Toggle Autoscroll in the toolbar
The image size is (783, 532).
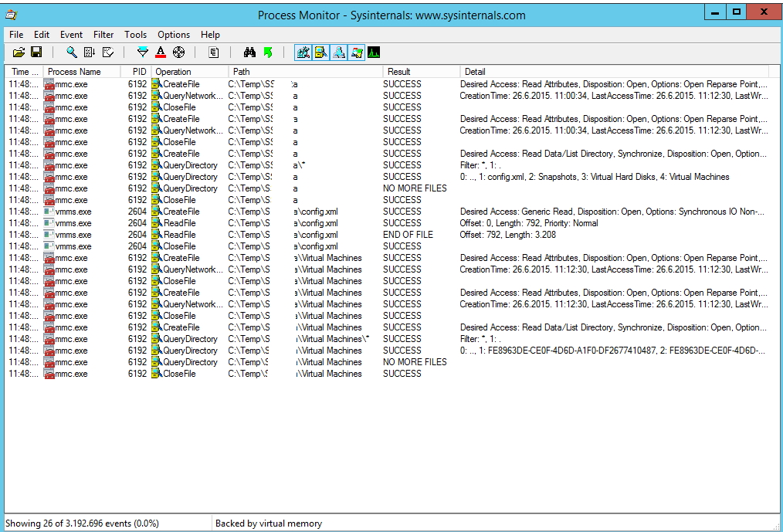90,53
